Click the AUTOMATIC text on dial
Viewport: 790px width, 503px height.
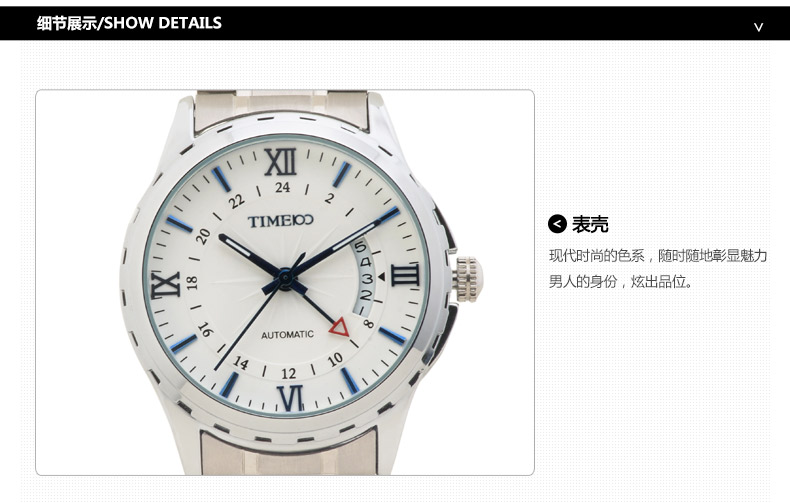tap(287, 335)
